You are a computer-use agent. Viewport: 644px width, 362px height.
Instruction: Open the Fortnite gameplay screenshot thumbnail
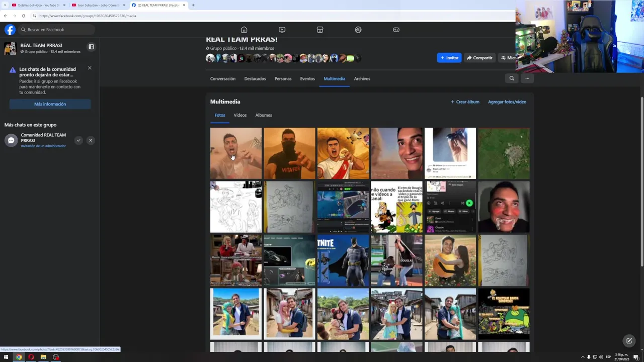tap(343, 207)
